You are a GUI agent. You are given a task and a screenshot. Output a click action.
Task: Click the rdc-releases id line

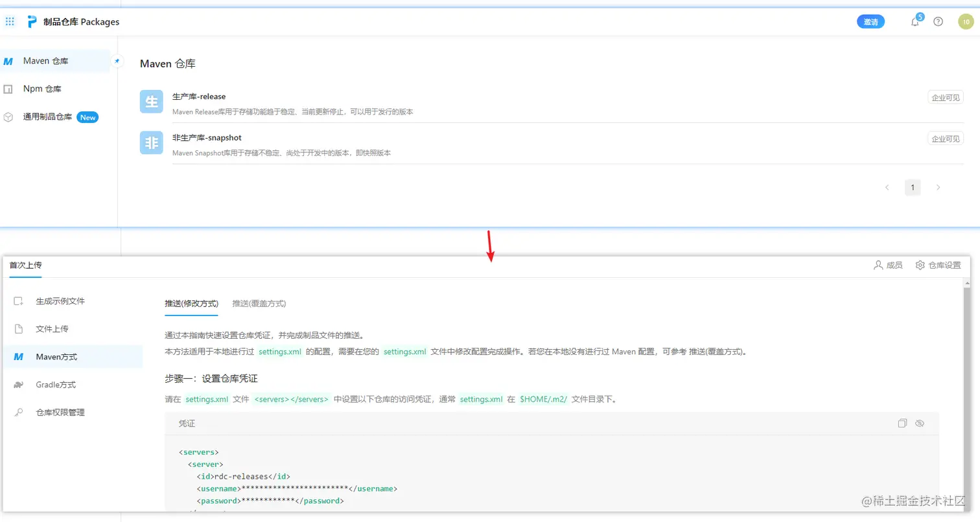click(242, 476)
